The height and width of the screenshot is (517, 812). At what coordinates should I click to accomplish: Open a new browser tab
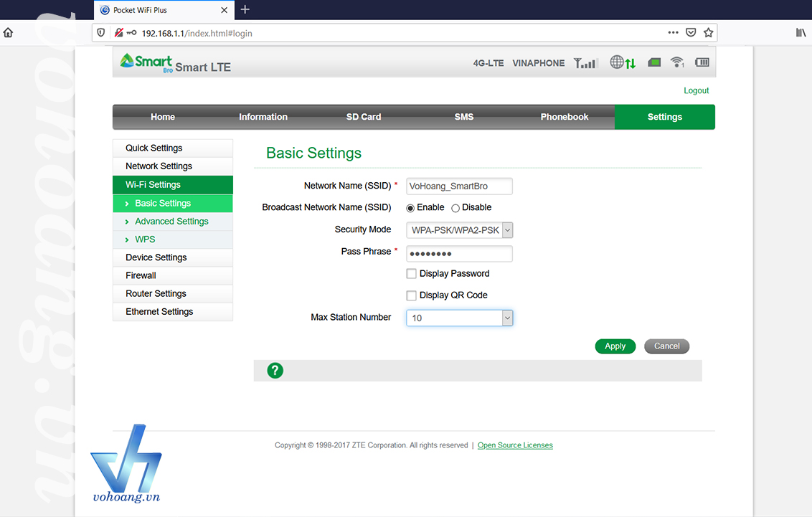245,9
